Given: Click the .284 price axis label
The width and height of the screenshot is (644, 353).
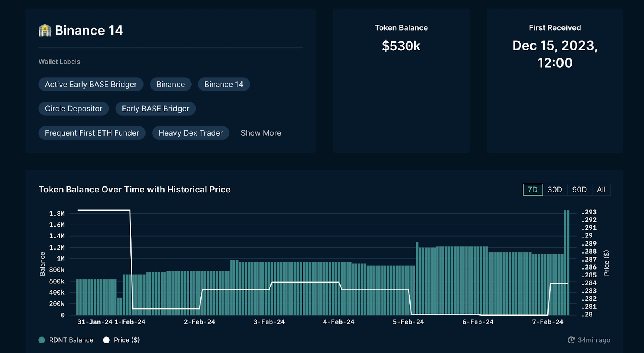Looking at the screenshot, I should point(589,283).
